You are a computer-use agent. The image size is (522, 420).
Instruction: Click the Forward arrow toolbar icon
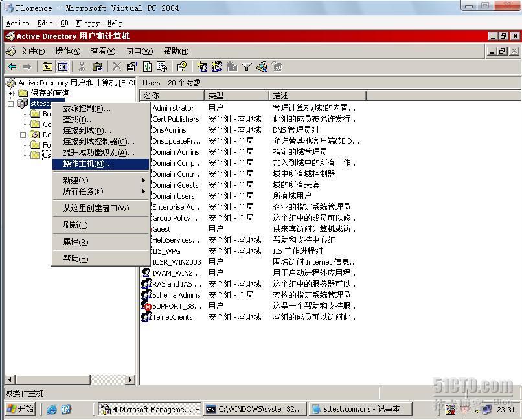pos(27,67)
